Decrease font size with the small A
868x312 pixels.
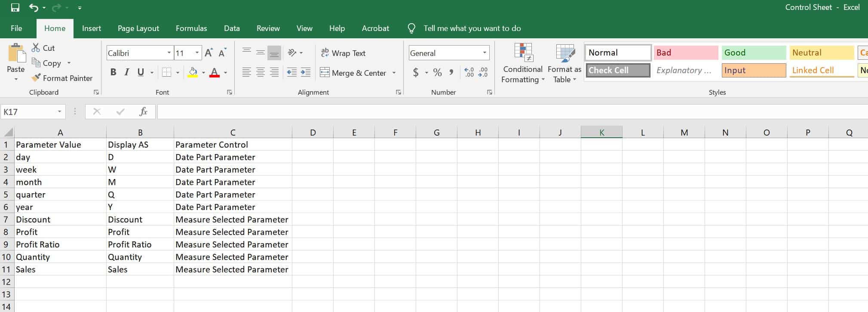[x=222, y=53]
